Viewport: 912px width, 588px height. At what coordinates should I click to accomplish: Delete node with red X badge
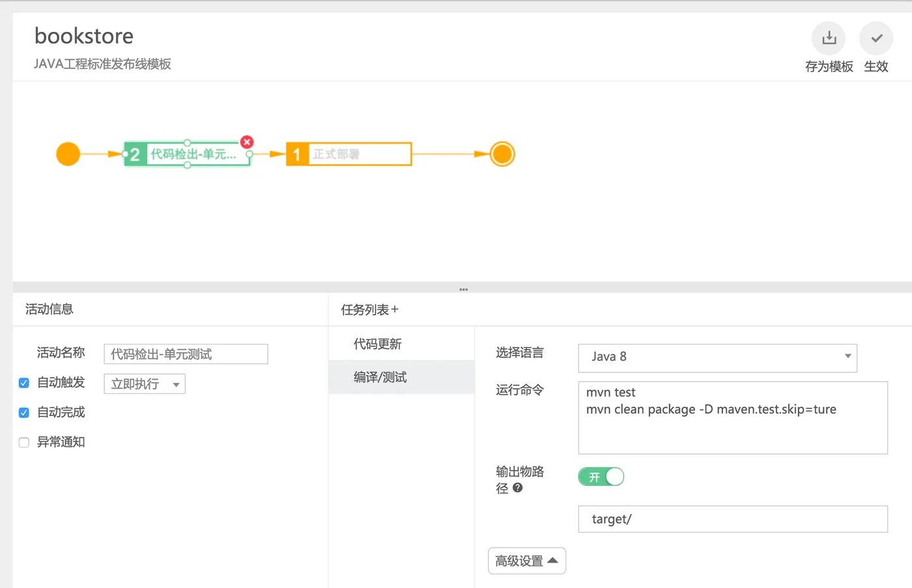click(x=247, y=142)
